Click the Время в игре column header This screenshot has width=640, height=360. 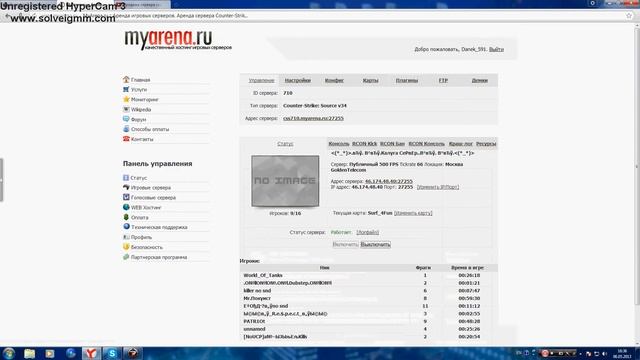click(x=467, y=268)
